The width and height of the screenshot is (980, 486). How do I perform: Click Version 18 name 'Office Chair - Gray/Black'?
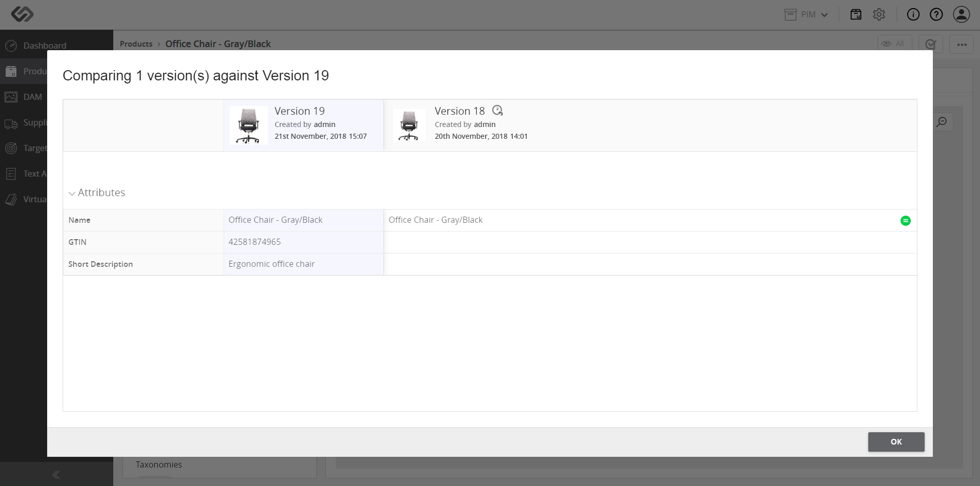tap(436, 220)
